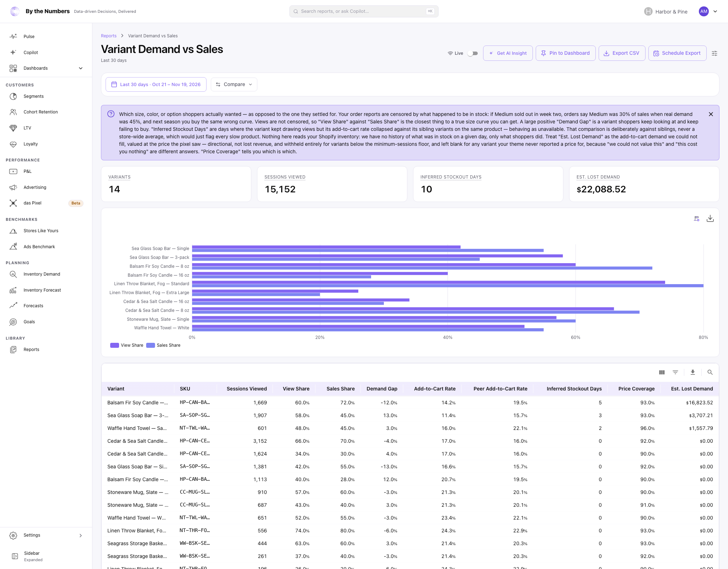Focus the Search reports input
Image resolution: width=728 pixels, height=569 pixels.
tap(364, 11)
